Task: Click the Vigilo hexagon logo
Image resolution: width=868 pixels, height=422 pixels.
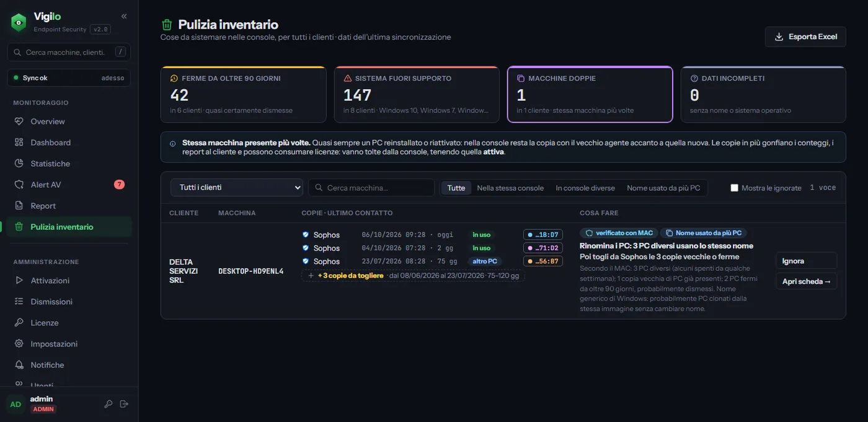Action: 19,22
